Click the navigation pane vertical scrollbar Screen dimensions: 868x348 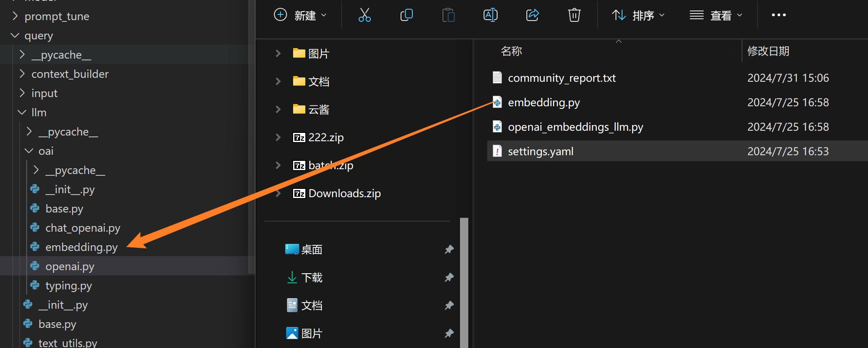click(464, 280)
